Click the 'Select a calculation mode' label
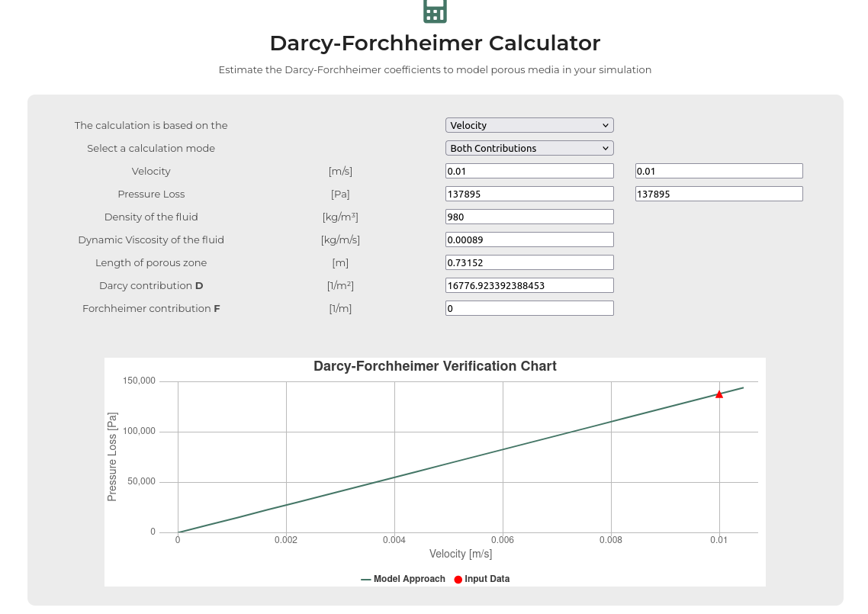868x614 pixels. [151, 148]
